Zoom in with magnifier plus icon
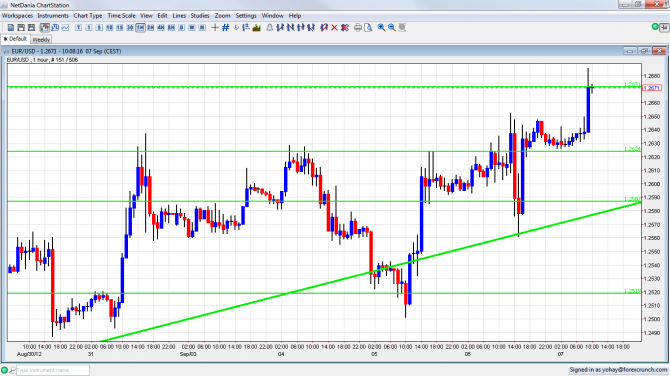 coord(381,27)
